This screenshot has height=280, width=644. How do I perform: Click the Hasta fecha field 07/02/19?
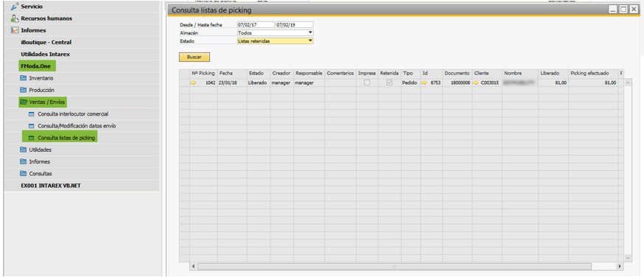(x=295, y=24)
